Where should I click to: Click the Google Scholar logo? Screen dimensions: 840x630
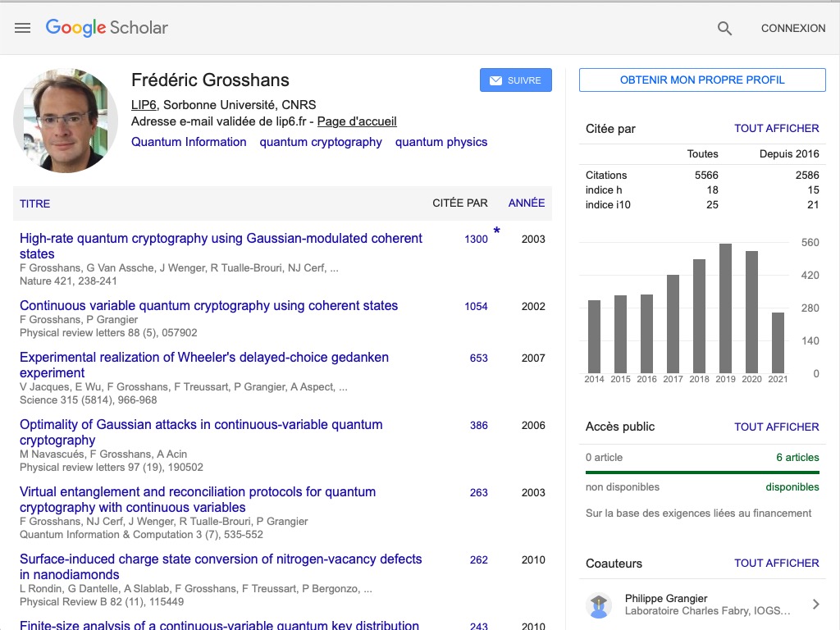click(x=107, y=27)
